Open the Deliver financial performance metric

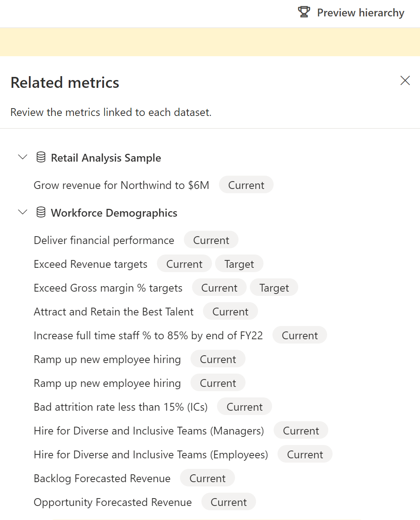(104, 240)
